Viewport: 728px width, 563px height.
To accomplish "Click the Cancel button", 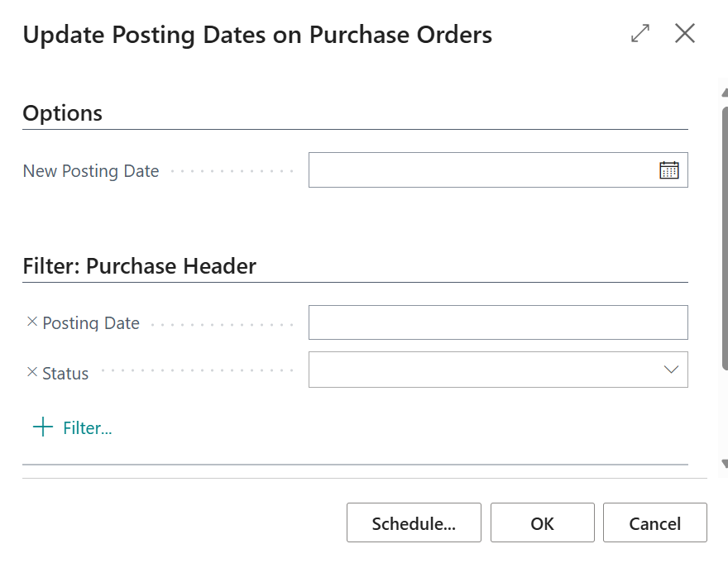I will [654, 522].
